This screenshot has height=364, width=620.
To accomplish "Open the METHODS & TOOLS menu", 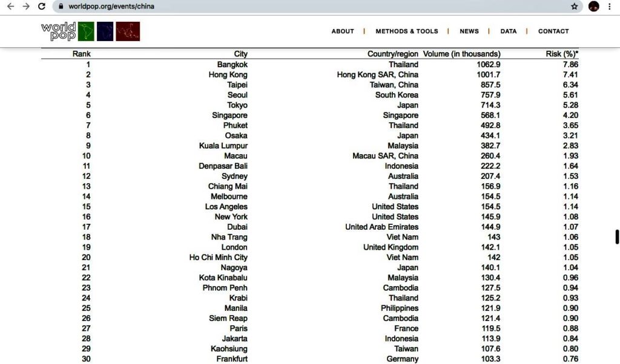I will pos(407,31).
